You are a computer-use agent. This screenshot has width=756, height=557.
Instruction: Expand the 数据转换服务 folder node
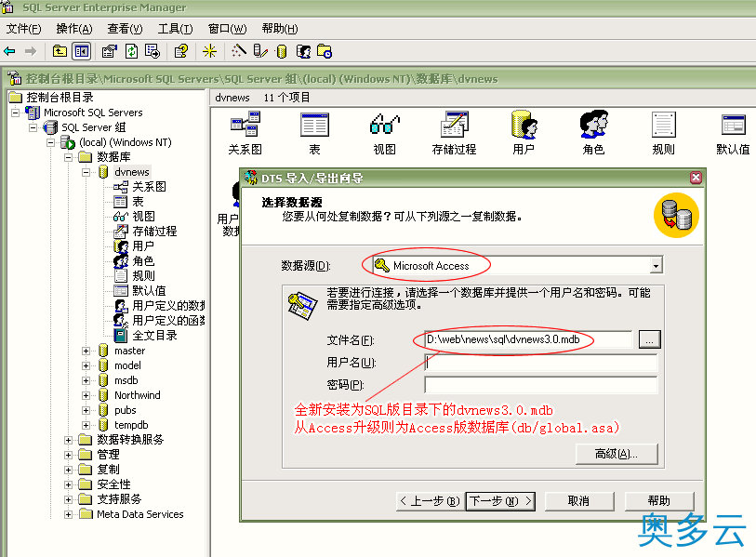[68, 440]
